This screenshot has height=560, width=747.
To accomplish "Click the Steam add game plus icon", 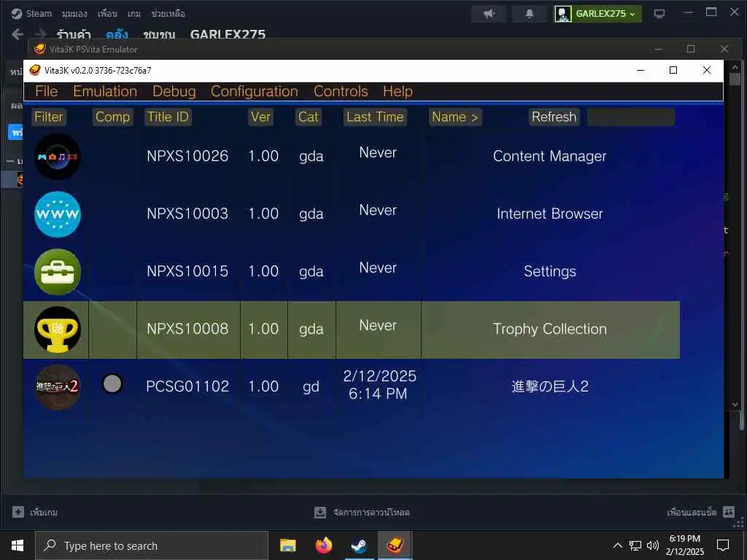I will (x=18, y=512).
